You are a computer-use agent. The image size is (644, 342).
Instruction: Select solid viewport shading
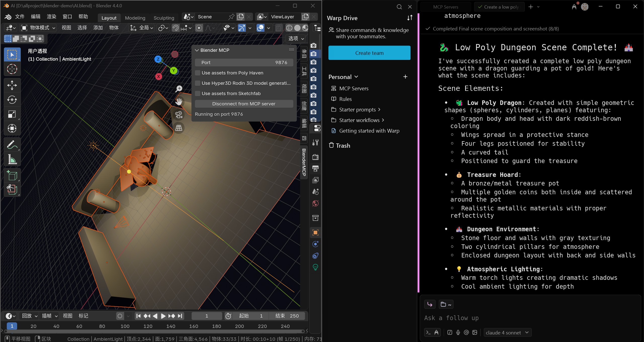click(297, 28)
